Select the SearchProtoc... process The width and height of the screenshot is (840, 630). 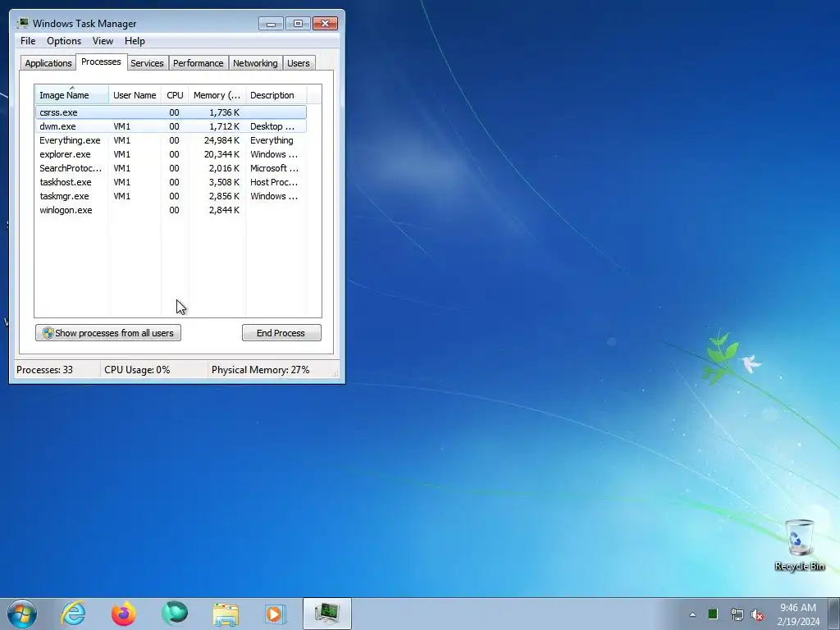(171, 168)
